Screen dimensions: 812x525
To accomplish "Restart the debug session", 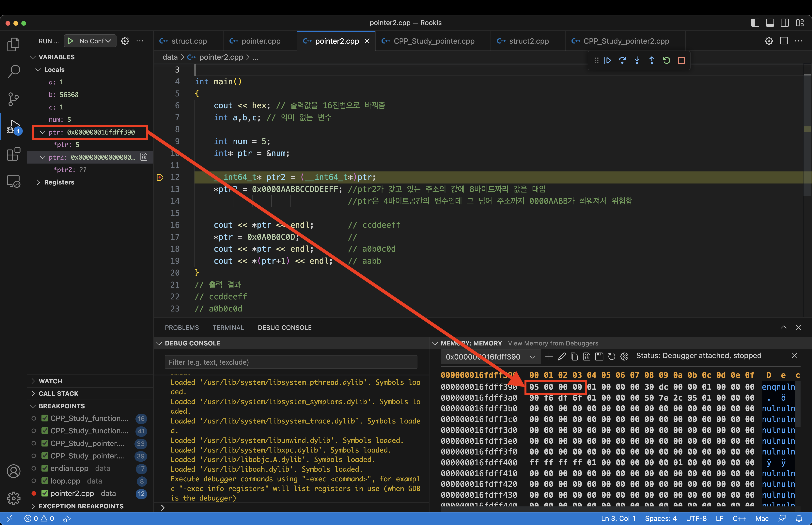I will 666,60.
